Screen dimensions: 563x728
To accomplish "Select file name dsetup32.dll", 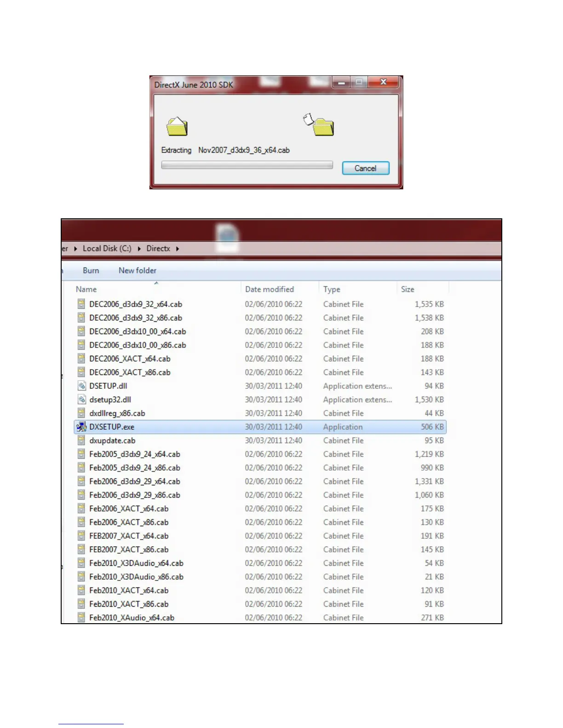I will coord(110,400).
